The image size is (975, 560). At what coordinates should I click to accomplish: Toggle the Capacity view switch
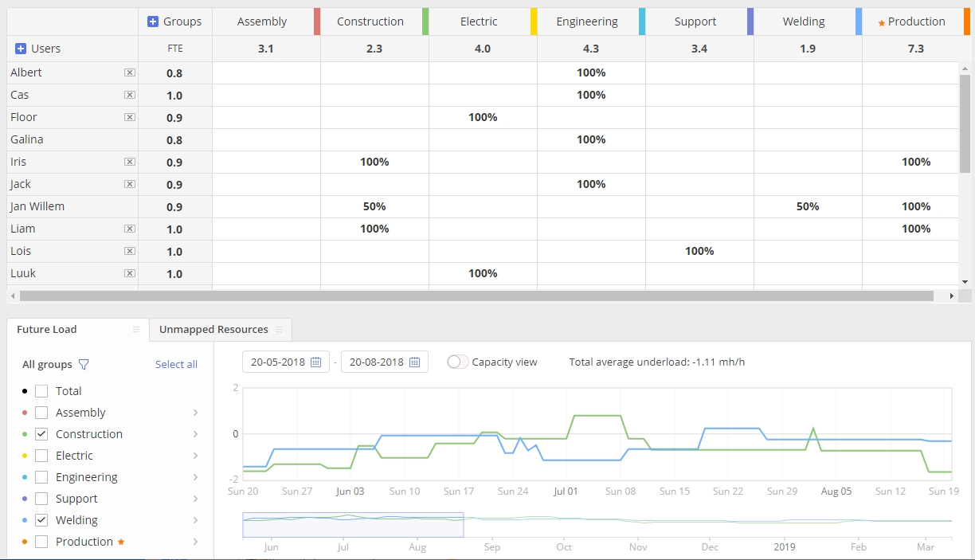[x=458, y=362]
